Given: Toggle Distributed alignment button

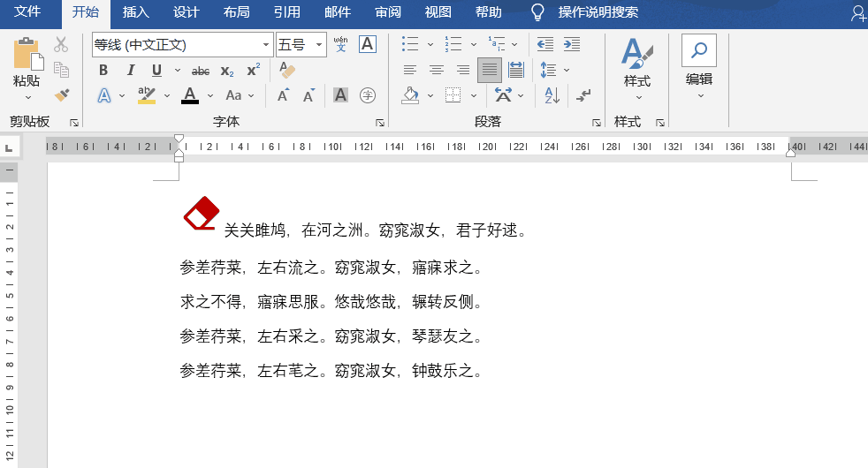Looking at the screenshot, I should [516, 70].
